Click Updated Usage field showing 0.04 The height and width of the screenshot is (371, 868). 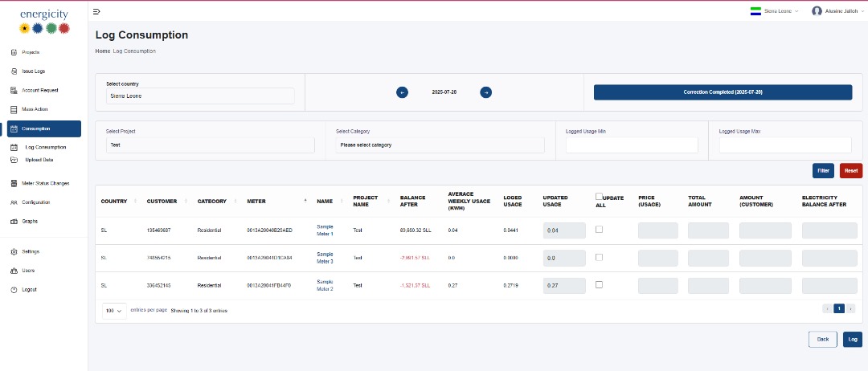pos(564,230)
